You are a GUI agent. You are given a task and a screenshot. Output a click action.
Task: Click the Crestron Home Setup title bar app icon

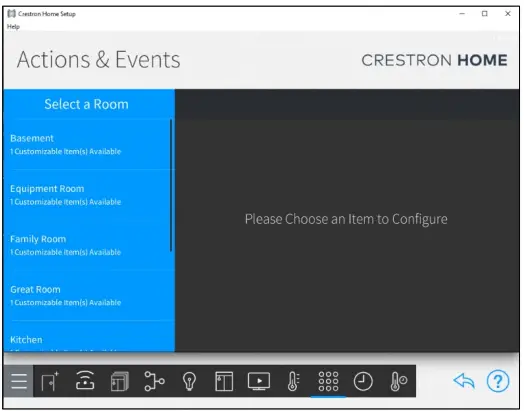click(12, 14)
